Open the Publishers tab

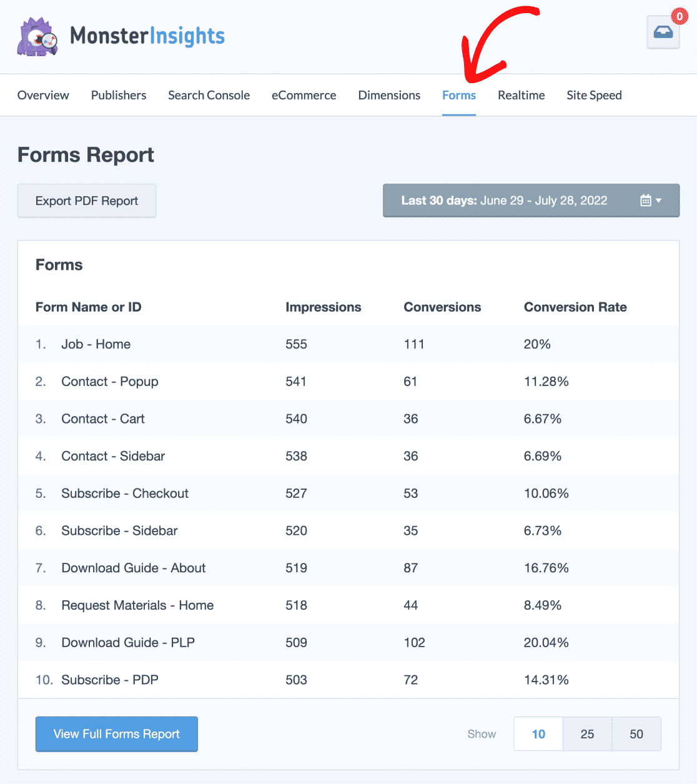tap(119, 95)
